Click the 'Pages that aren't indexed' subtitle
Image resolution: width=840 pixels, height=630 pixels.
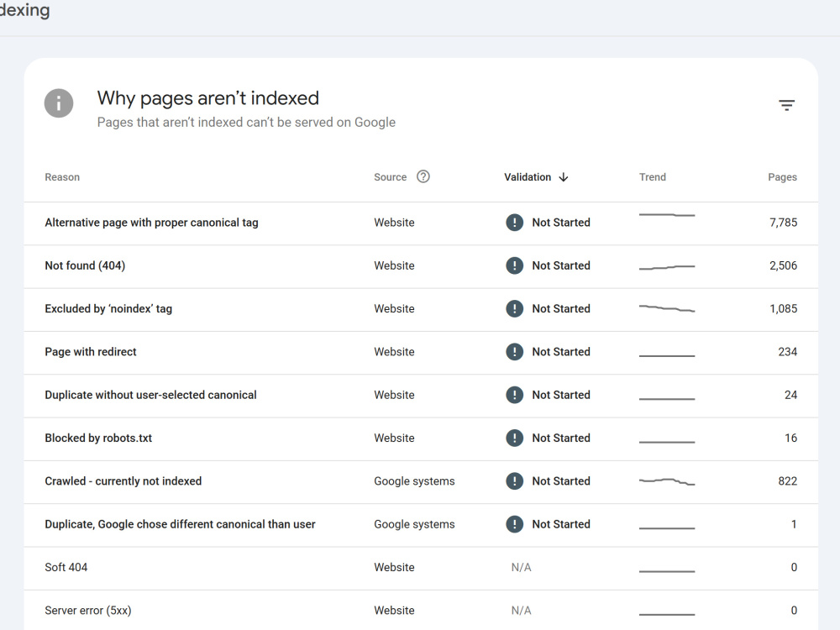pyautogui.click(x=246, y=122)
